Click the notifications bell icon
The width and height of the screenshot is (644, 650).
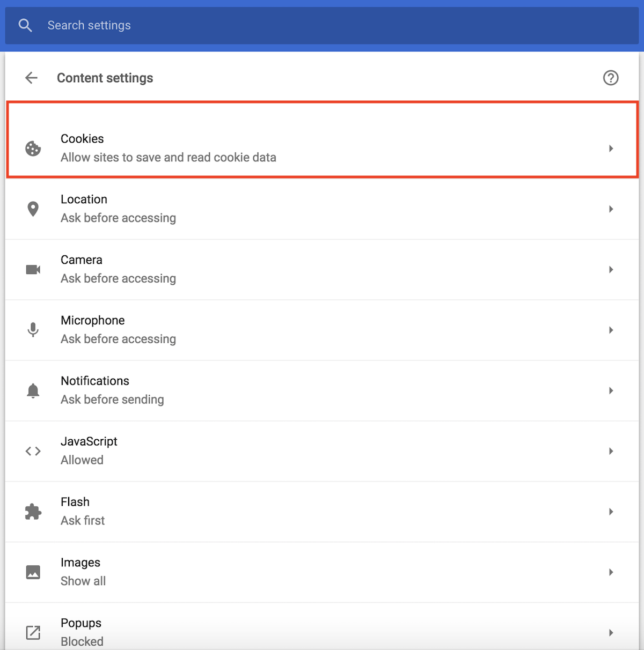pyautogui.click(x=33, y=390)
